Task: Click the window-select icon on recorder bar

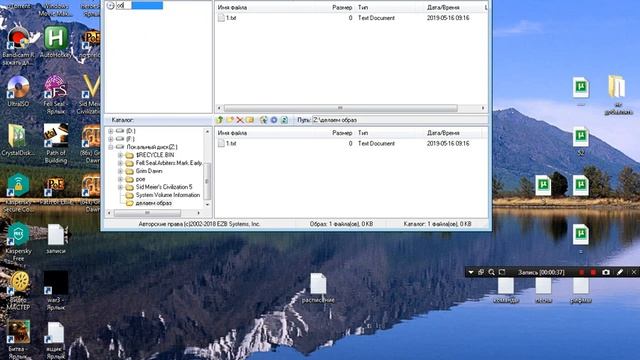Action: (481, 272)
